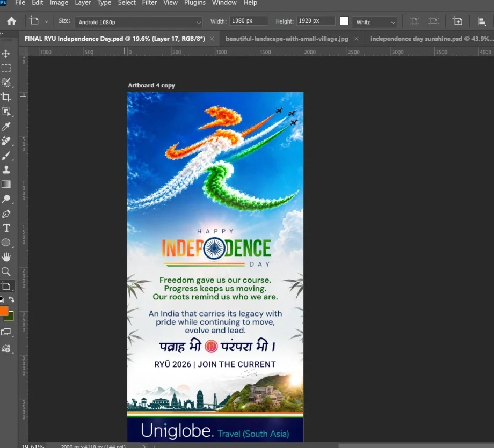
Task: Open the Type menu
Action: (x=104, y=3)
